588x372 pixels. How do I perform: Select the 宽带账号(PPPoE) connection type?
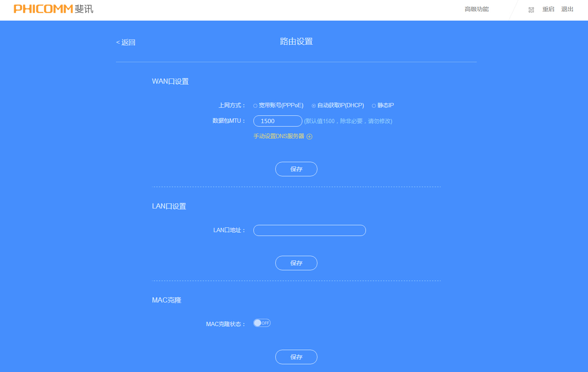[x=256, y=105]
